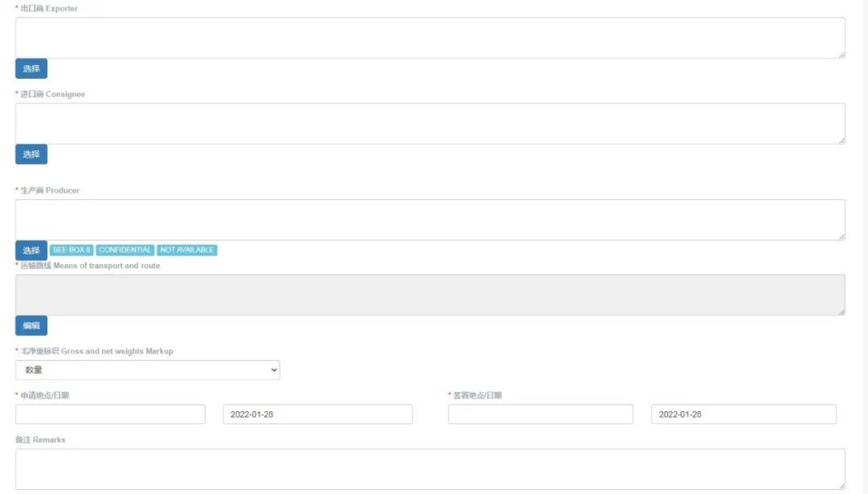Click the Remarks text area

click(x=430, y=469)
